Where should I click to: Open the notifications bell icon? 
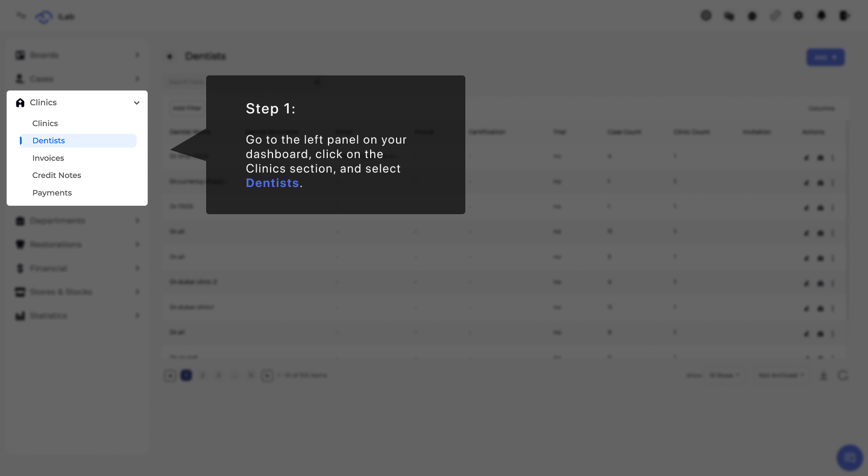(x=822, y=16)
